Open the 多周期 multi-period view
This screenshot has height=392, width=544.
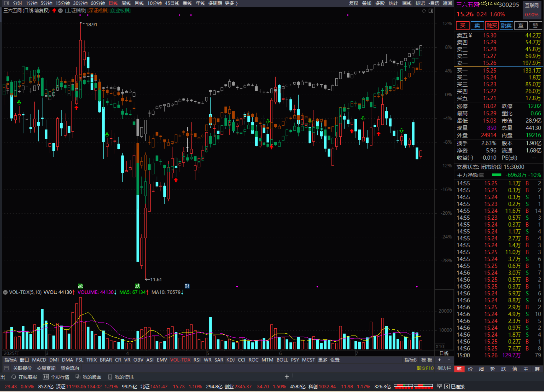(x=215, y=3)
